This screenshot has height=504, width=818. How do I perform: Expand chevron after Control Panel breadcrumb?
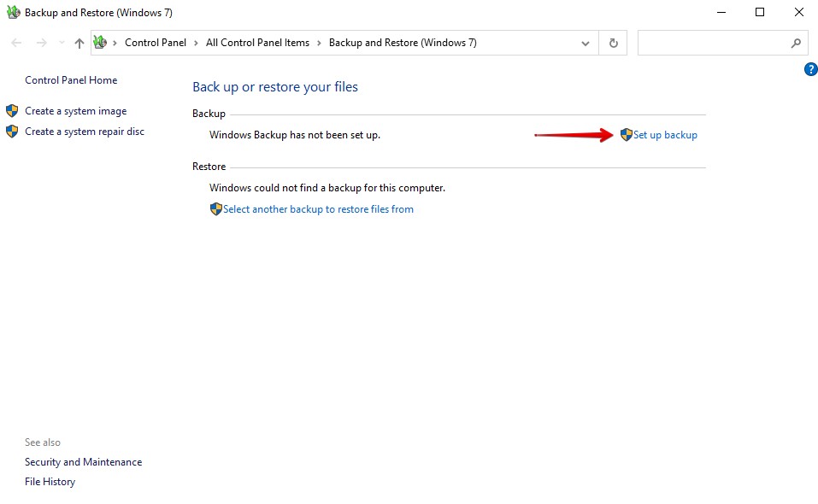[196, 44]
